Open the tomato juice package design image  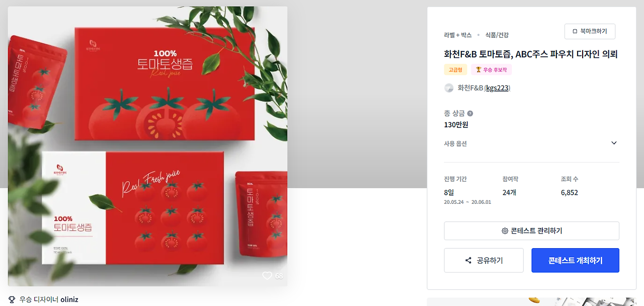click(147, 146)
